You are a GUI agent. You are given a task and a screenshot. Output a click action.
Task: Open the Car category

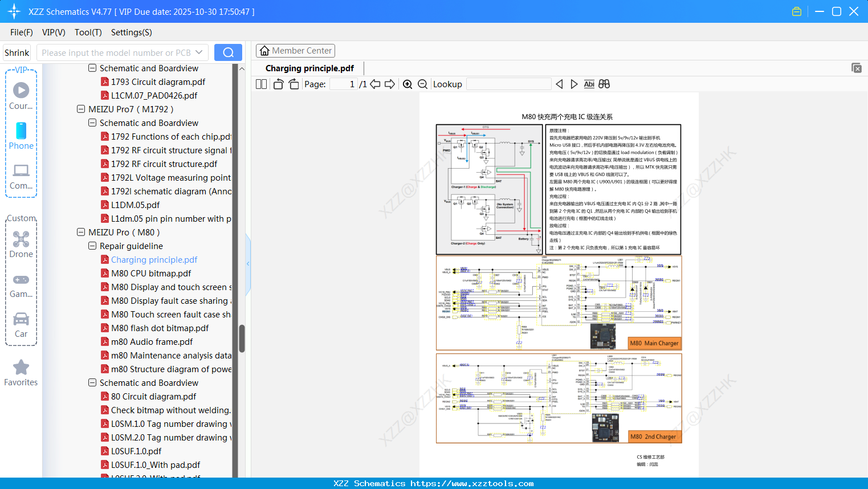(21, 325)
